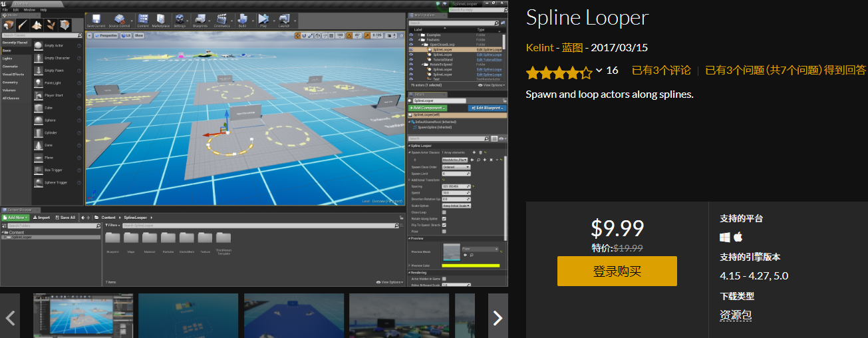Click the Empty Actor item icon
The height and width of the screenshot is (338, 868).
(x=39, y=45)
